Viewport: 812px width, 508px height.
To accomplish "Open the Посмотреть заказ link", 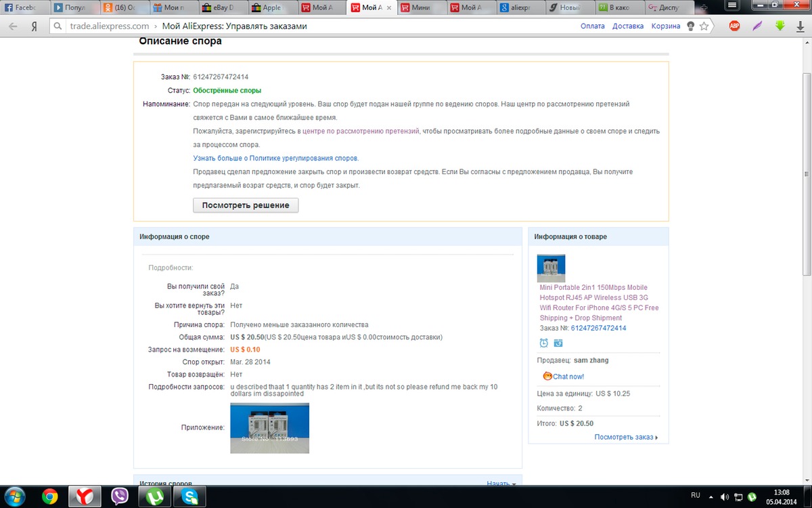I will pyautogui.click(x=626, y=437).
